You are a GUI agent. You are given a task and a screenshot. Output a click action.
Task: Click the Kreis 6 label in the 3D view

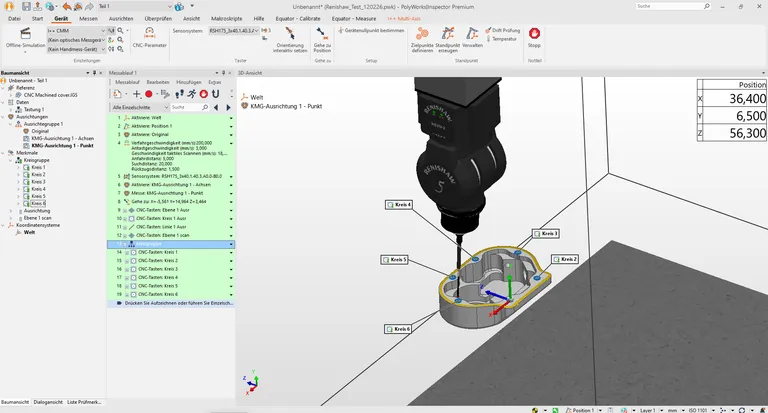[397, 329]
